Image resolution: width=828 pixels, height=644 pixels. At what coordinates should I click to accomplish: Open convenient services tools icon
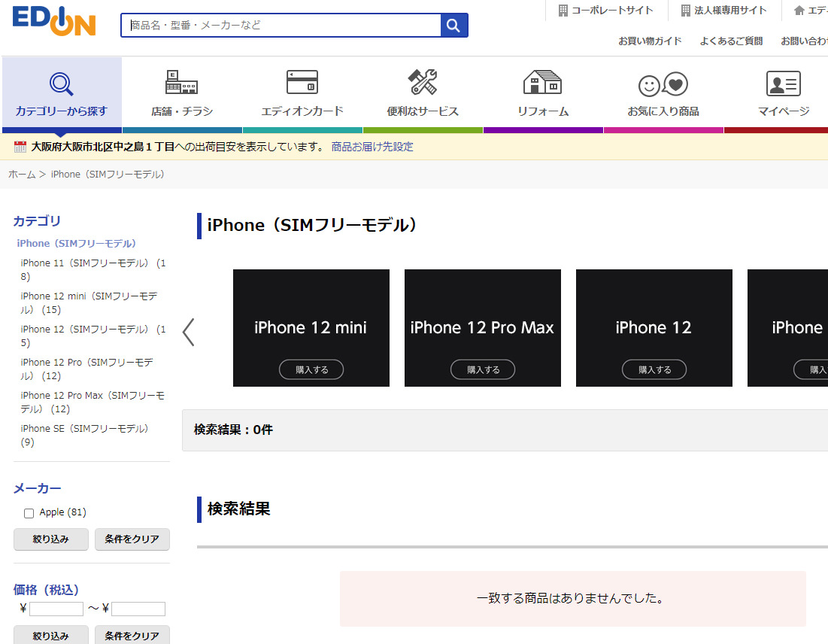[x=422, y=83]
